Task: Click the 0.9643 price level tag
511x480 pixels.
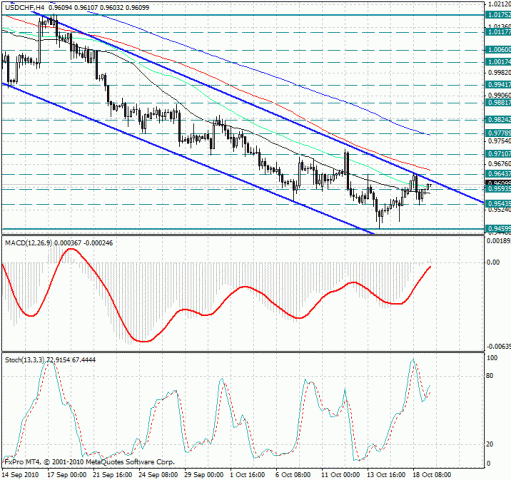Action: tap(498, 174)
